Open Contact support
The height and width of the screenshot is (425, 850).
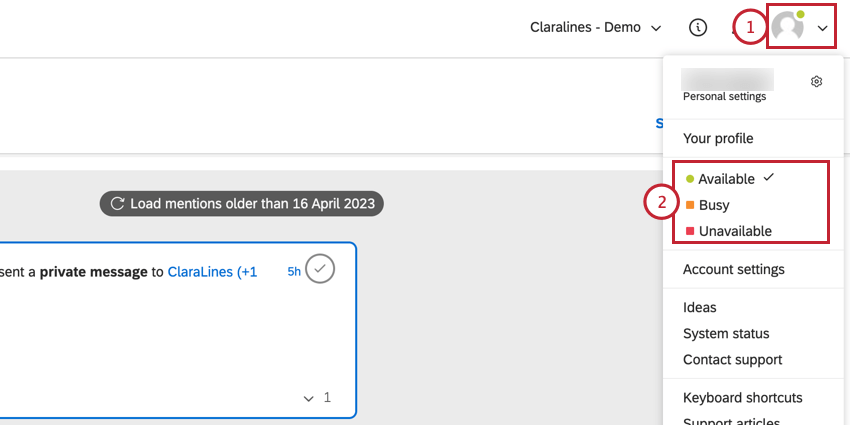click(x=732, y=359)
